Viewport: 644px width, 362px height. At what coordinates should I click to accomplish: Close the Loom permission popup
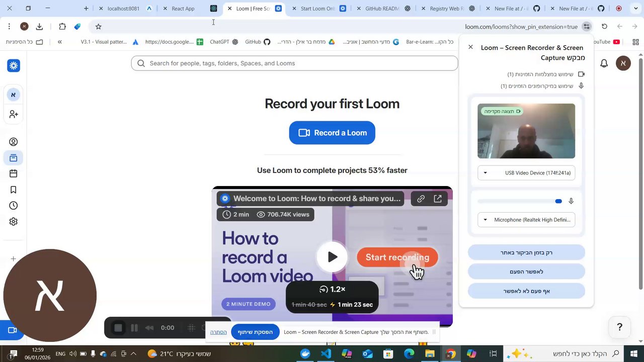pos(470,47)
